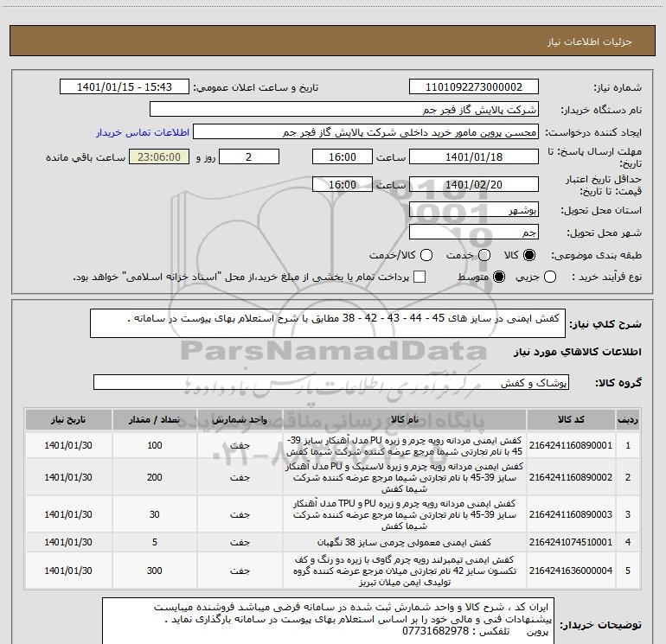Screen dimensions: 666x644
Task: Click the کد کالا column header
Action: tap(571, 420)
